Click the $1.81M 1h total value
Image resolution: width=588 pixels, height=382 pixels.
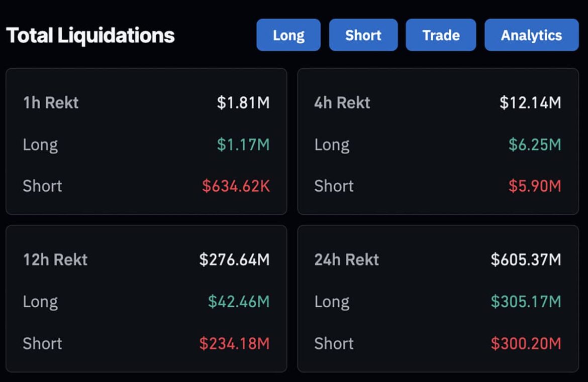point(243,103)
